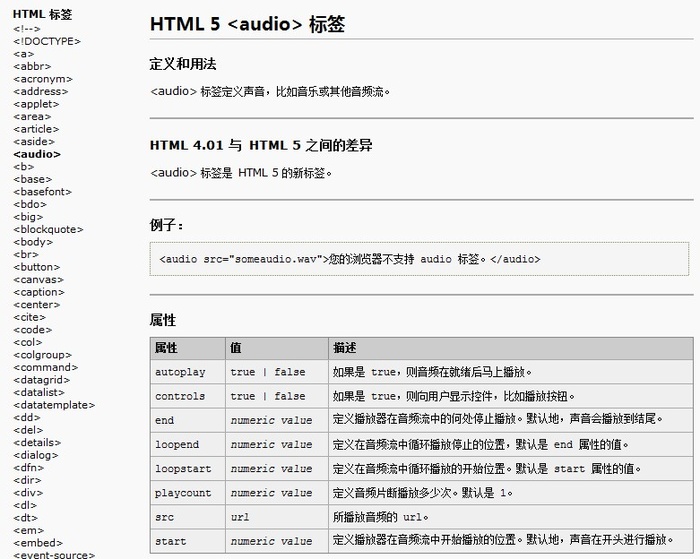Open the <canvas> tag reference

[x=38, y=280]
